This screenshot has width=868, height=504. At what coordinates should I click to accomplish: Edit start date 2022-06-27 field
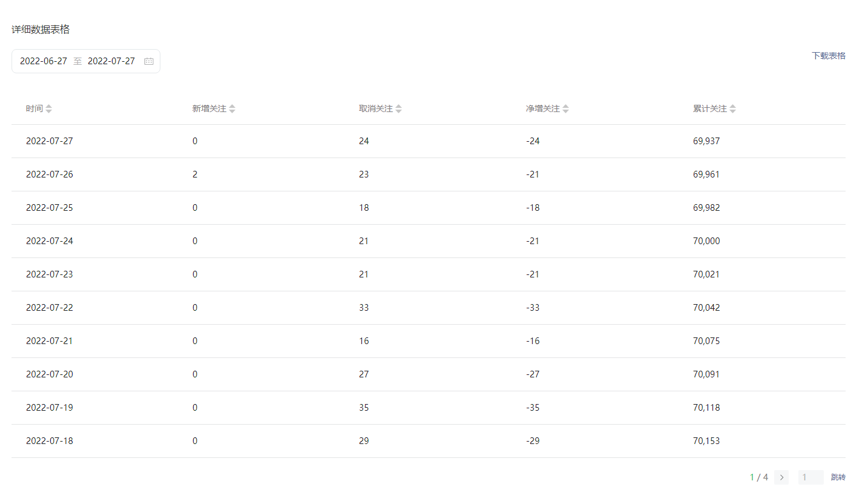point(44,61)
